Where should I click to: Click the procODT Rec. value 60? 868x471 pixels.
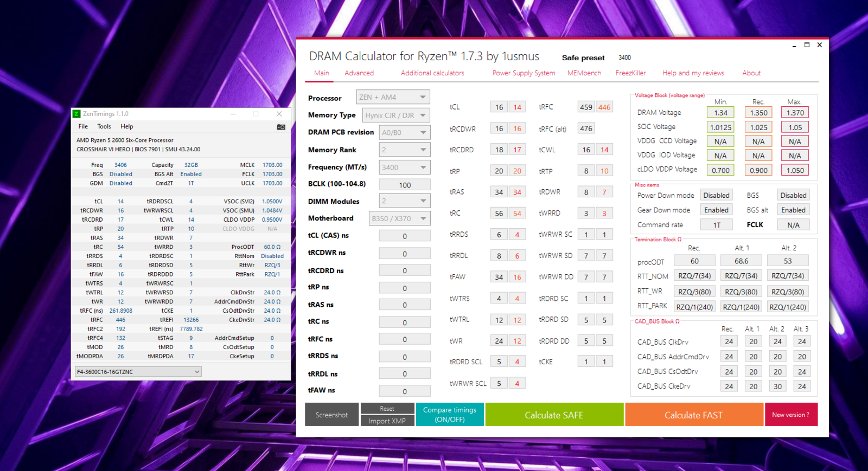pos(694,261)
